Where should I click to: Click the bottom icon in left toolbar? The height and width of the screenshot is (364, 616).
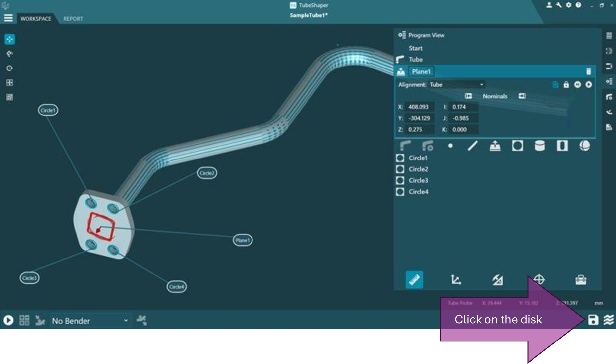point(10,97)
